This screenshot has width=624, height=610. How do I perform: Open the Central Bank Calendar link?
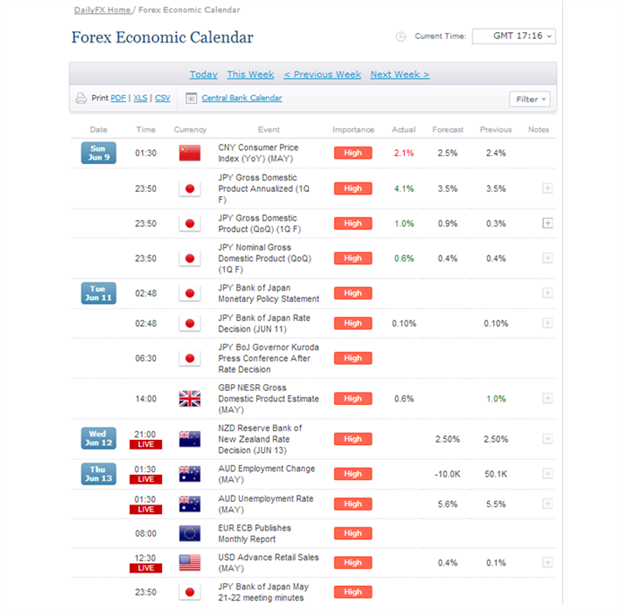(x=242, y=98)
